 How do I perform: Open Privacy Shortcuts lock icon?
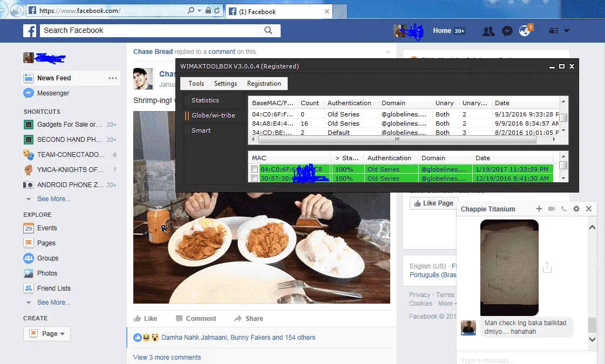[554, 30]
